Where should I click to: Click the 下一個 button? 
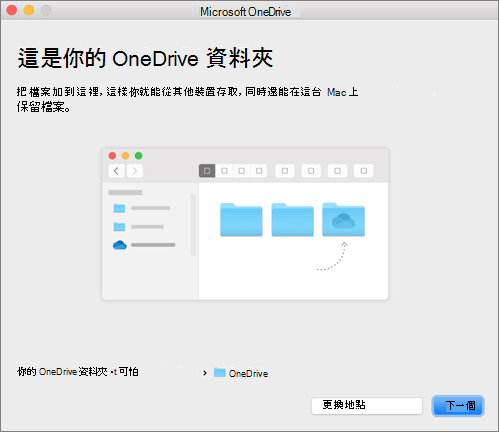tap(458, 406)
